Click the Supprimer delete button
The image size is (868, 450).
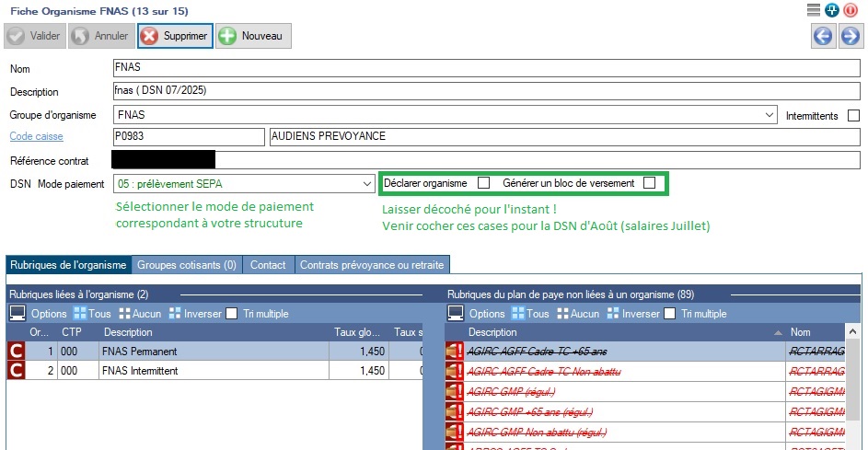point(175,36)
